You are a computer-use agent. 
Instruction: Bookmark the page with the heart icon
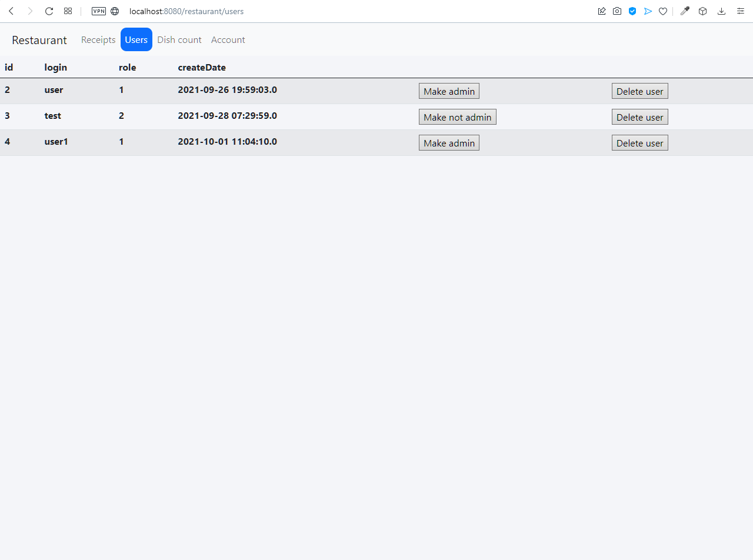point(663,11)
